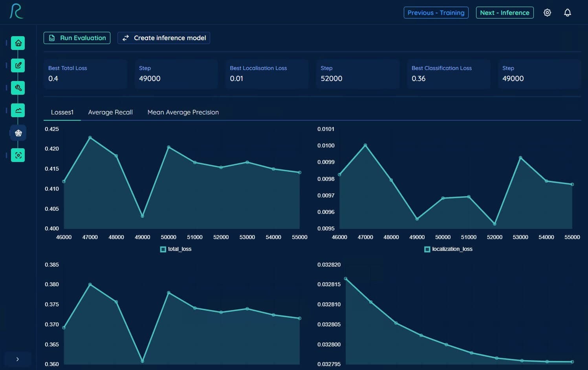Expand the sidebar with the chevron arrow
Image resolution: width=588 pixels, height=370 pixels.
(x=18, y=359)
